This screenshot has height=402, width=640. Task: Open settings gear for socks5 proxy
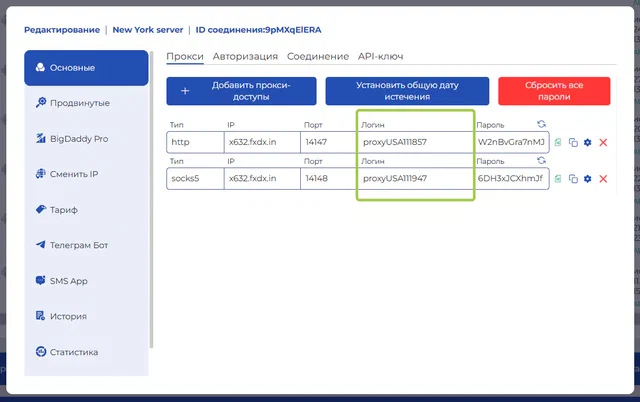[587, 179]
